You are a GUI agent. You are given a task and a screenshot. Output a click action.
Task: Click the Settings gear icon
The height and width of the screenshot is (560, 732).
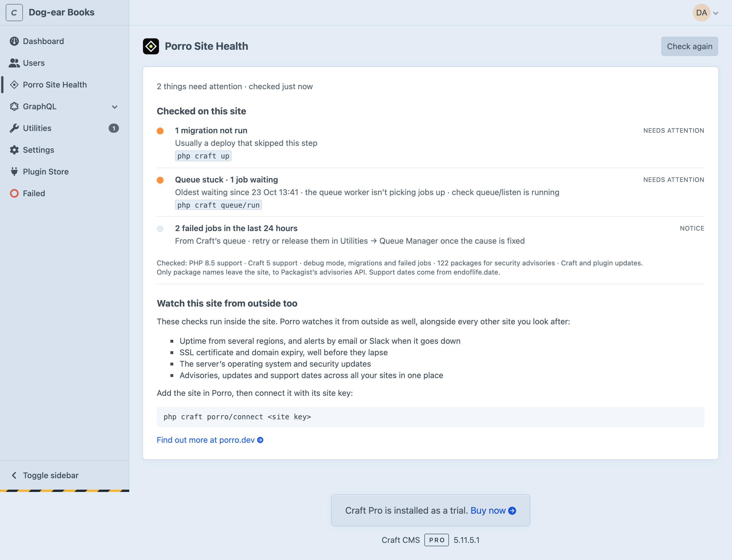[14, 150]
